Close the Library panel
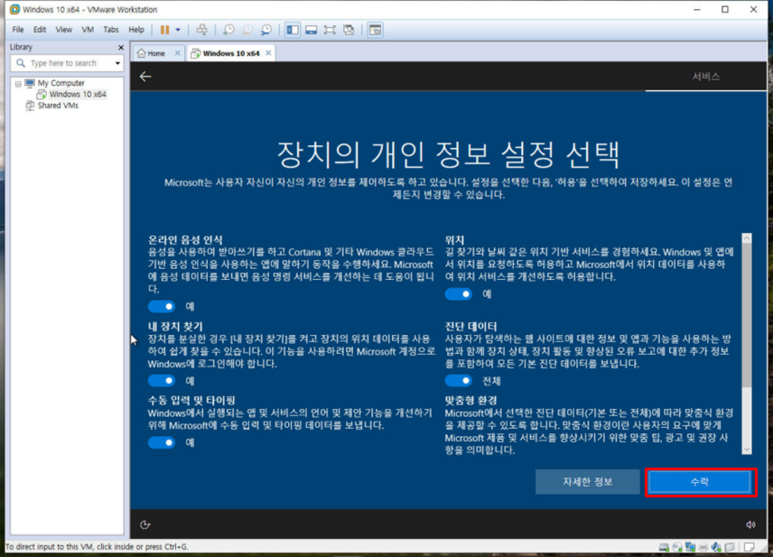Viewport: 773px width, 557px height. pyautogui.click(x=121, y=47)
